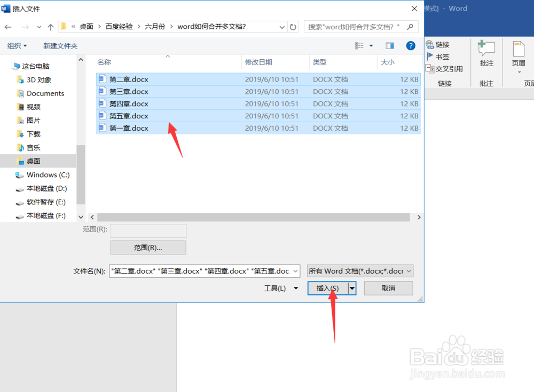Click the magnifier search icon
Image resolution: width=534 pixels, height=392 pixels.
410,27
